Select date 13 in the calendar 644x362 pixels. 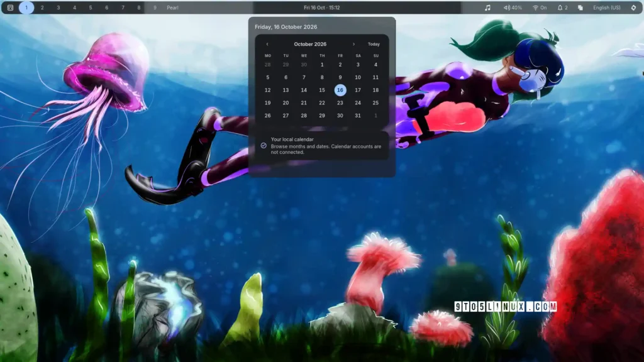click(x=286, y=90)
